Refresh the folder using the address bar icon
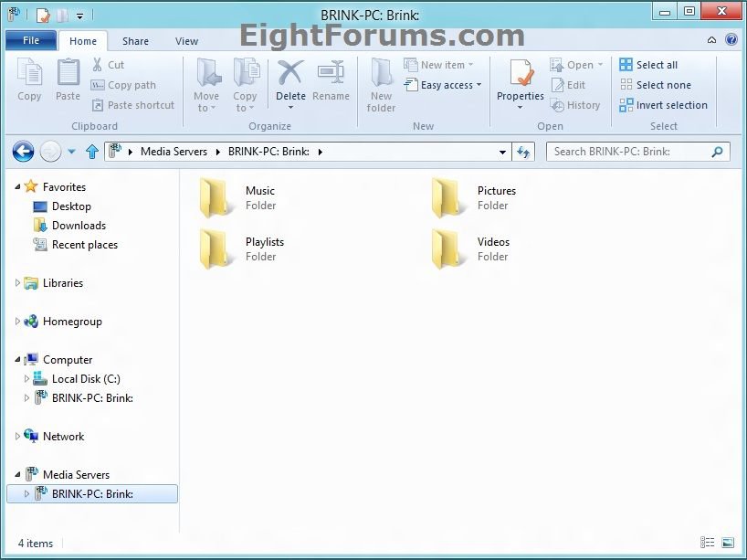Screen dimensions: 747x560 coord(523,152)
